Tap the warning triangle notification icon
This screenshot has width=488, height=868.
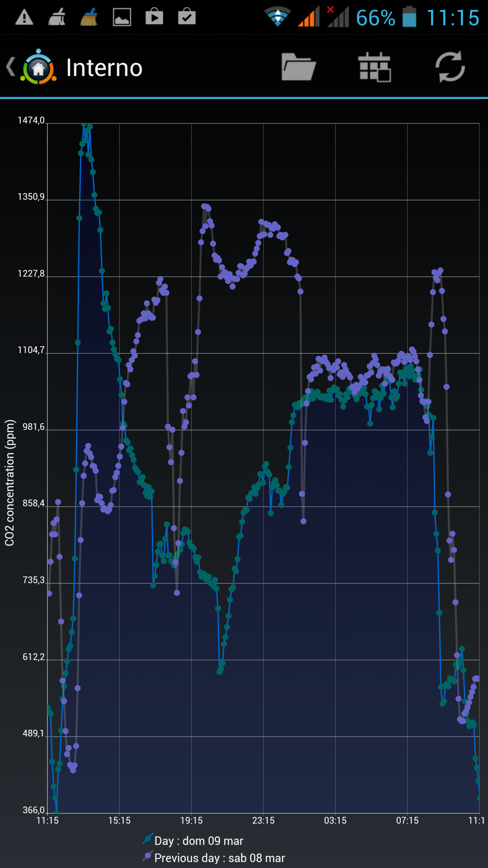point(24,18)
